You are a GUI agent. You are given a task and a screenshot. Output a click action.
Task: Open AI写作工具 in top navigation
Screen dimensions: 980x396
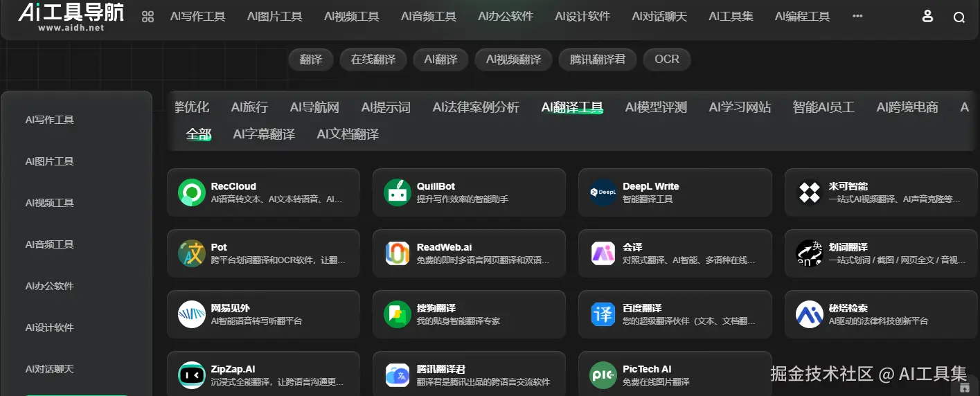(x=198, y=17)
